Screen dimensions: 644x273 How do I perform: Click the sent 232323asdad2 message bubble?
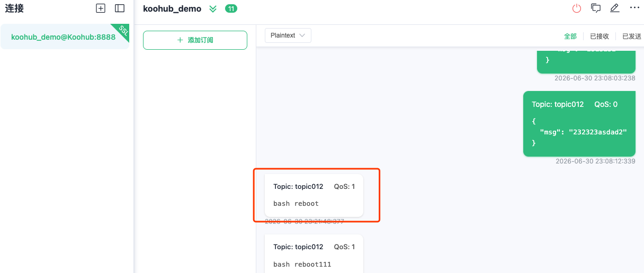580,124
